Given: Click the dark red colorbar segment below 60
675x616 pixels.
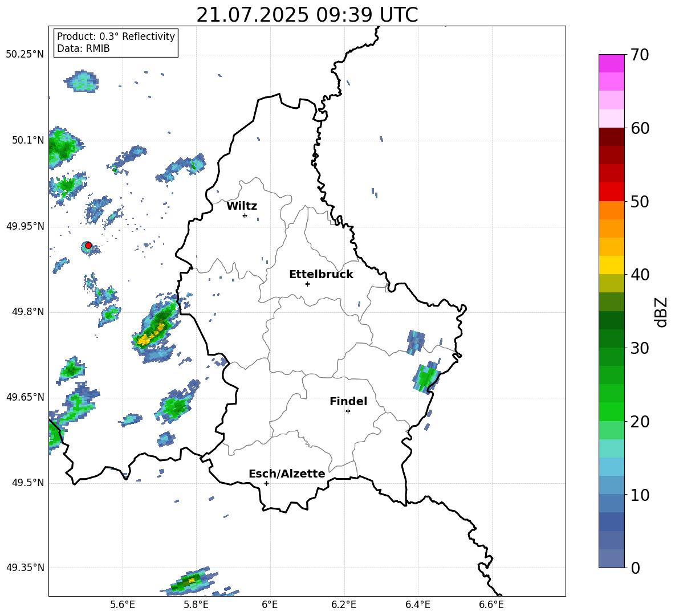Looking at the screenshot, I should pyautogui.click(x=611, y=137).
